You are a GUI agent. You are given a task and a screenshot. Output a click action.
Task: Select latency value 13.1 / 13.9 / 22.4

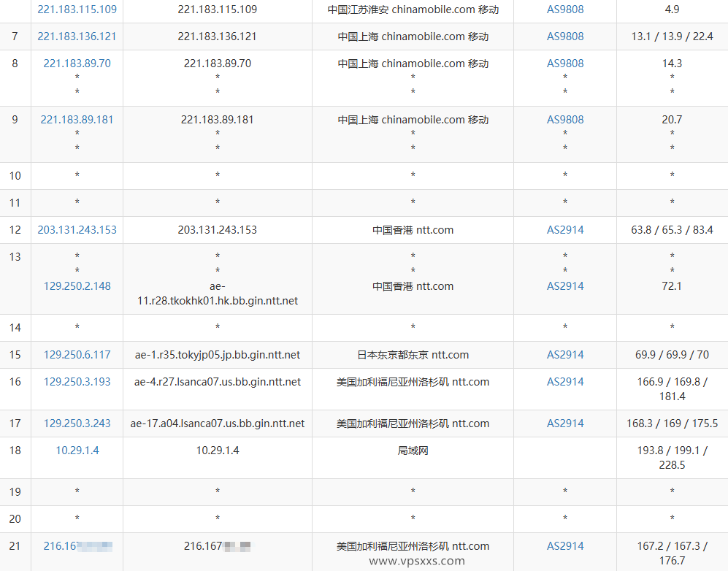672,37
